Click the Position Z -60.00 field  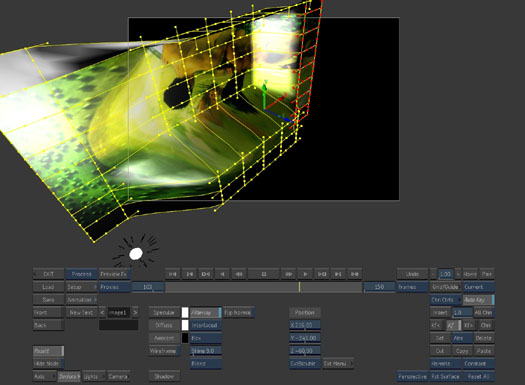[305, 351]
